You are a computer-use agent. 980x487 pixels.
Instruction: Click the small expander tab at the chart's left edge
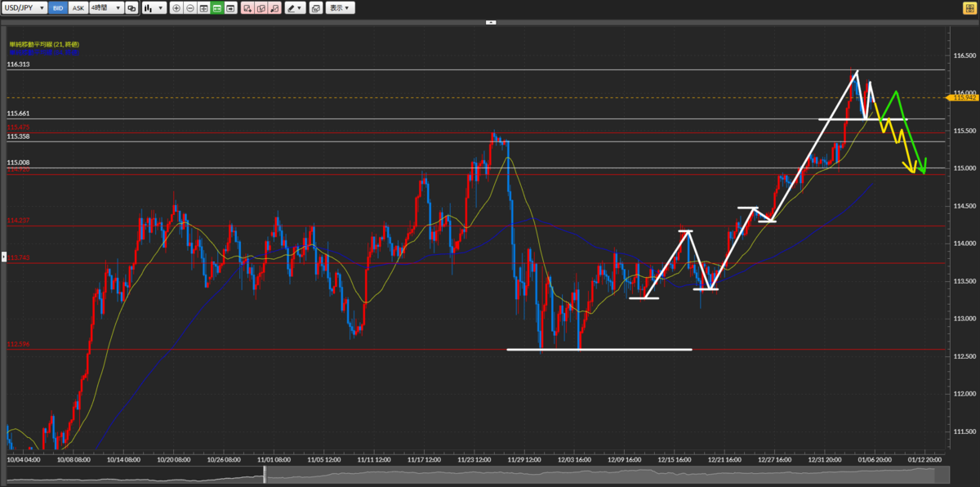click(x=3, y=257)
